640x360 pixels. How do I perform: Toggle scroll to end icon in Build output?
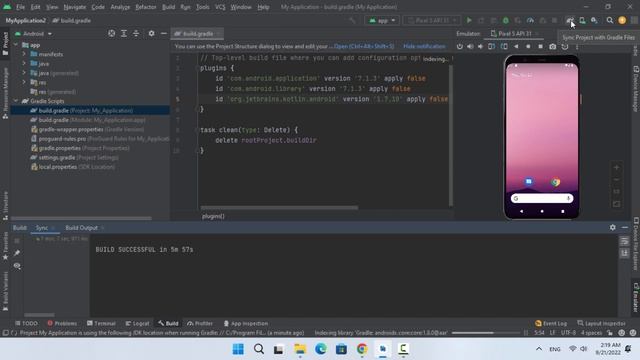tap(624, 253)
